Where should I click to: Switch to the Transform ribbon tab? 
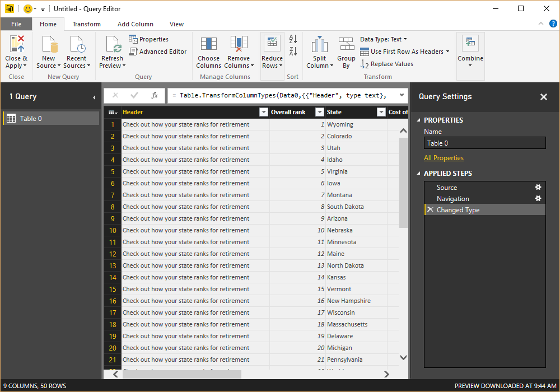point(86,24)
